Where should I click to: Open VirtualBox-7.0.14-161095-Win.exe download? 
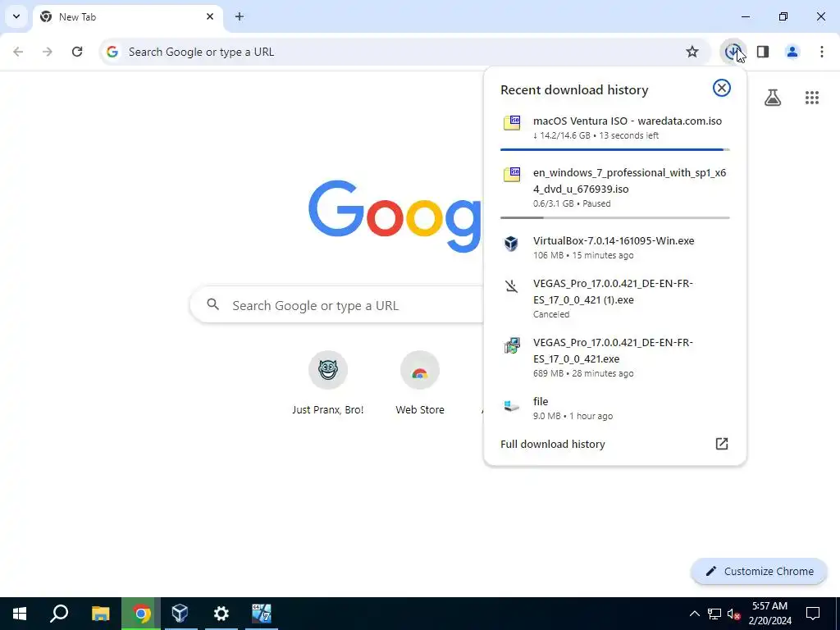(x=615, y=248)
